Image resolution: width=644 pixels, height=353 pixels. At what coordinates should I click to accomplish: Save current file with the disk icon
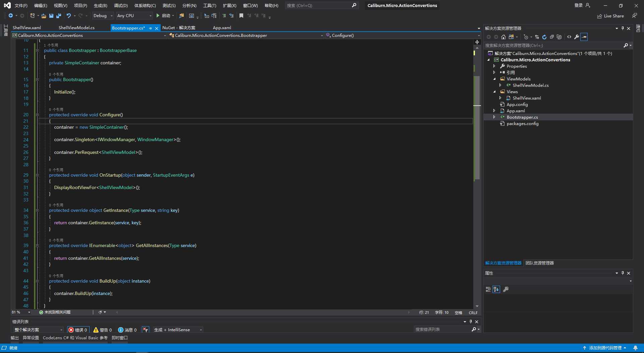pyautogui.click(x=51, y=16)
